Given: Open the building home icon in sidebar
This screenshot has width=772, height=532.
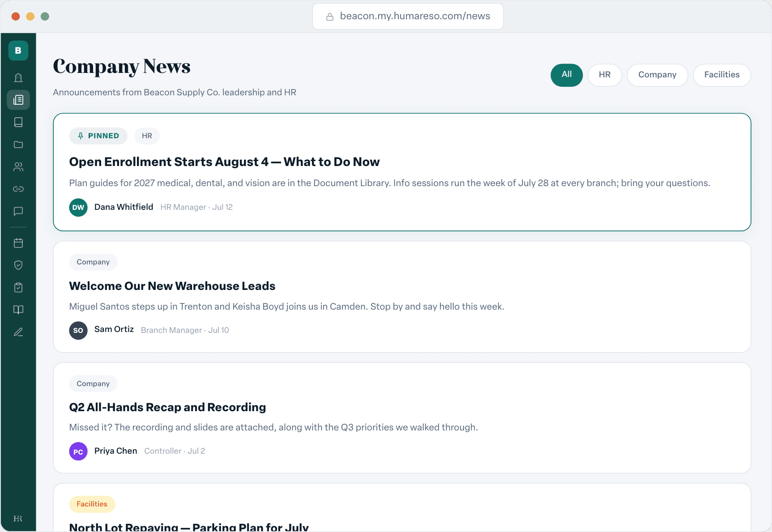Looking at the screenshot, I should click(x=18, y=77).
